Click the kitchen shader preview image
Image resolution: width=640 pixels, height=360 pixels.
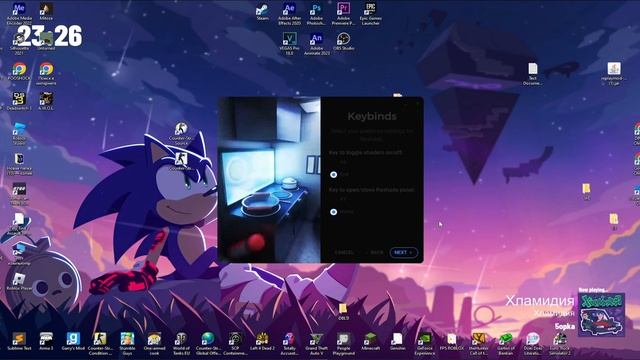point(269,180)
